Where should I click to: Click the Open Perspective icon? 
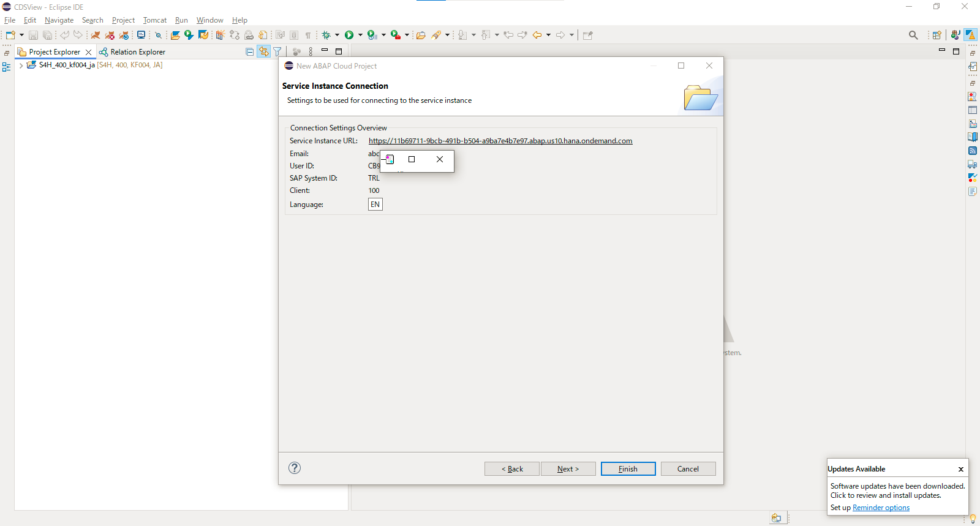pyautogui.click(x=937, y=35)
